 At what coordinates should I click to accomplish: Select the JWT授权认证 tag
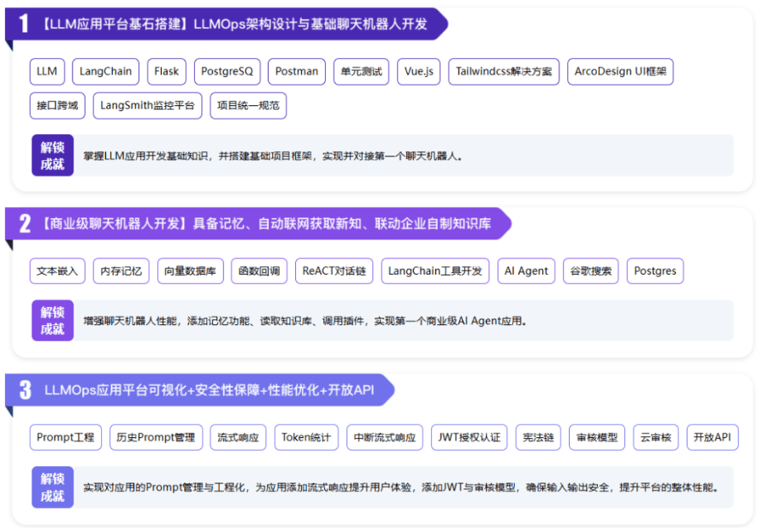point(469,437)
